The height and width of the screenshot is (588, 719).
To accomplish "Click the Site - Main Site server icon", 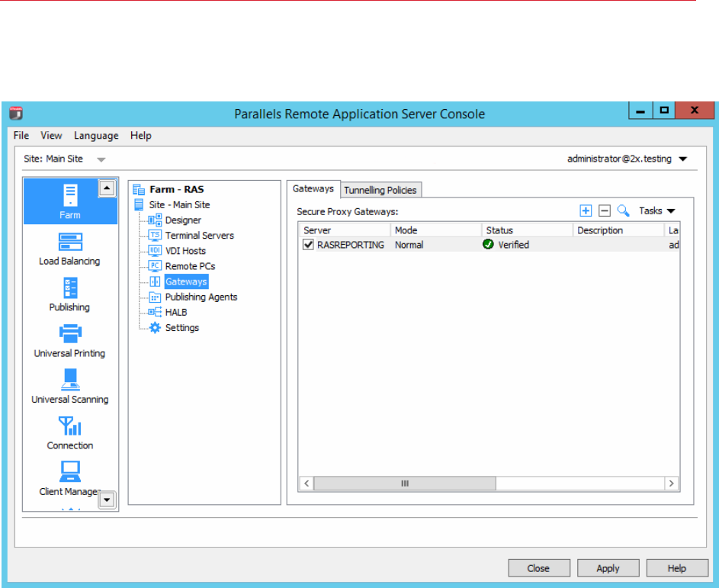I will pos(139,204).
